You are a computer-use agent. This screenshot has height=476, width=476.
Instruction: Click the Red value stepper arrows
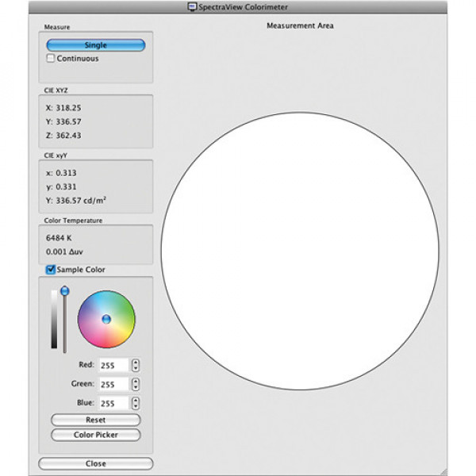(136, 365)
